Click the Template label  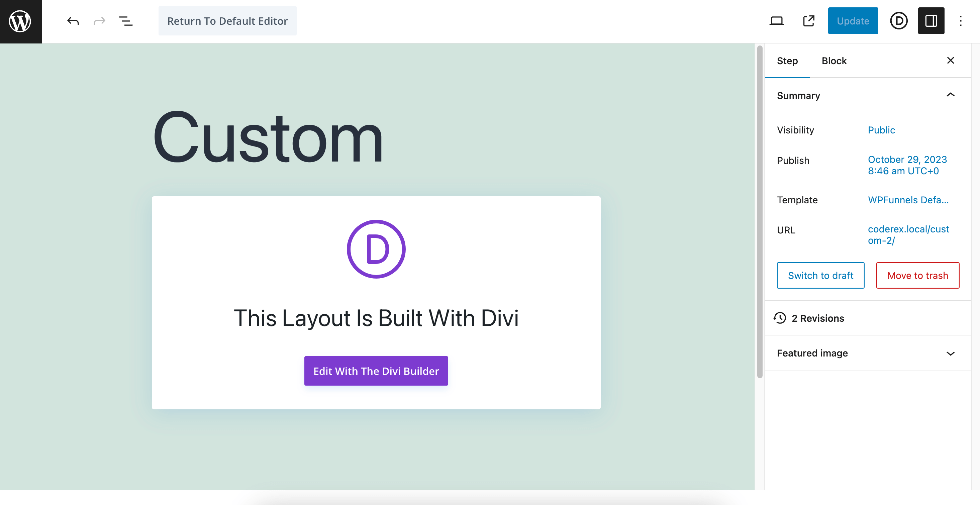(797, 200)
